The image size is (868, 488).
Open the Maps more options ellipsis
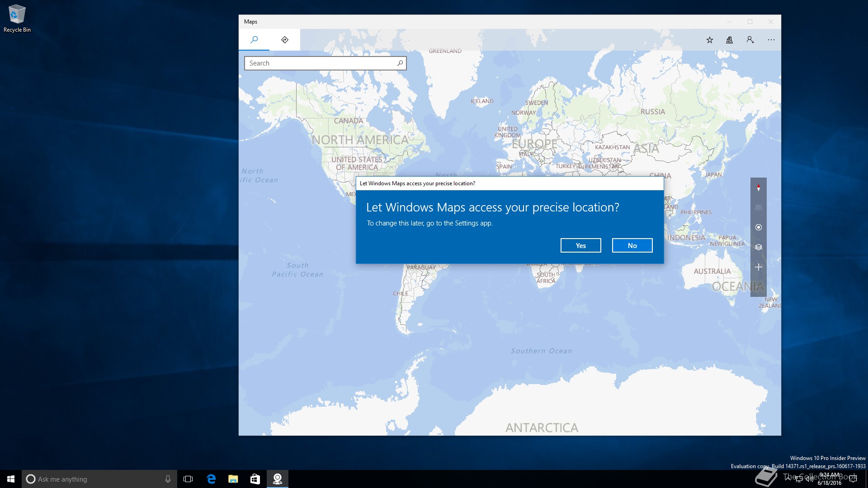coord(771,40)
